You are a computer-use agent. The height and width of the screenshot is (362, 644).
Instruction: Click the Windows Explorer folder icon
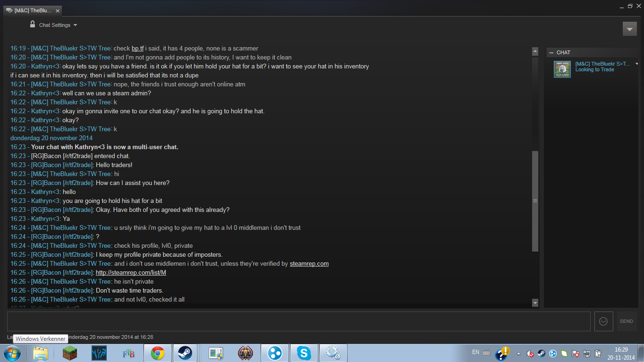pyautogui.click(x=41, y=353)
